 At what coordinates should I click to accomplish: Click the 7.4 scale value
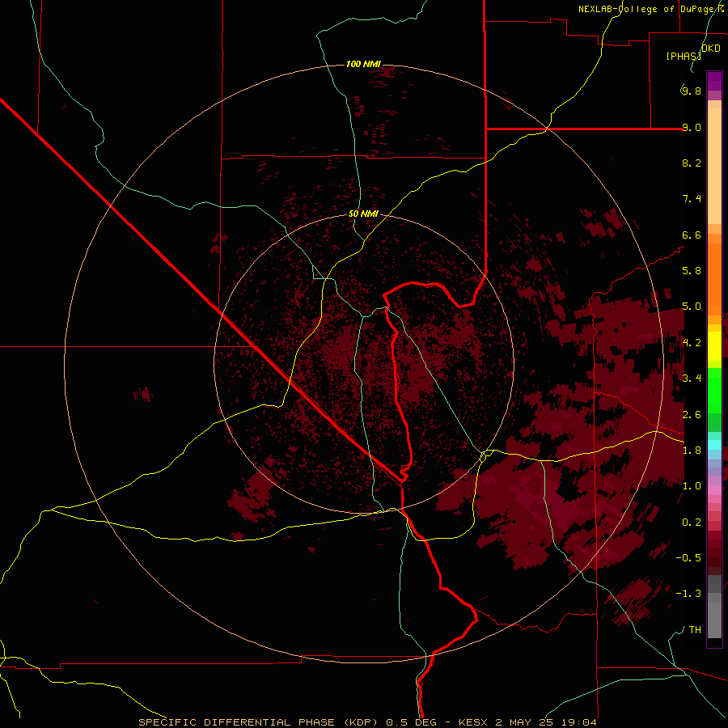[x=692, y=199]
